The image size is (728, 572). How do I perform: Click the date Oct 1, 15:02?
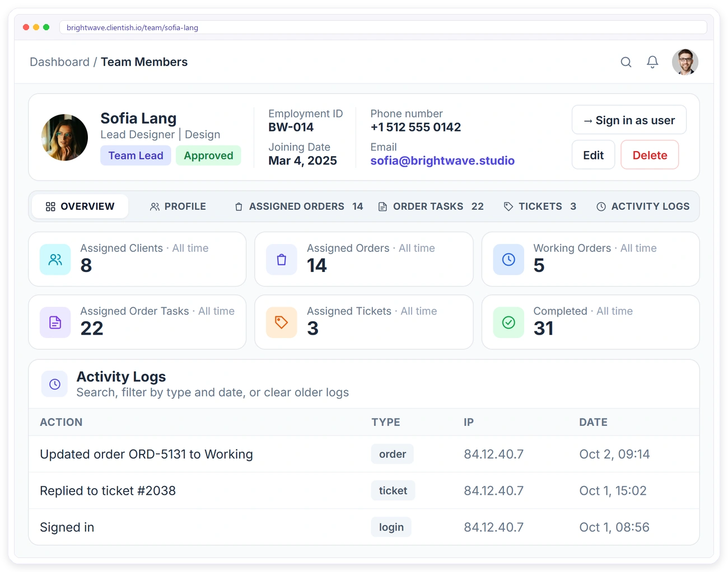tap(613, 490)
